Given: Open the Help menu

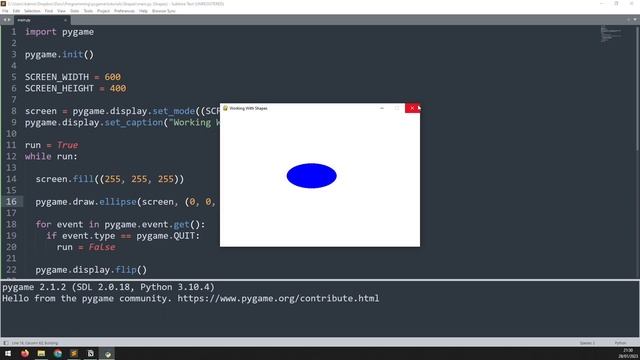Looking at the screenshot, I should coord(143,11).
